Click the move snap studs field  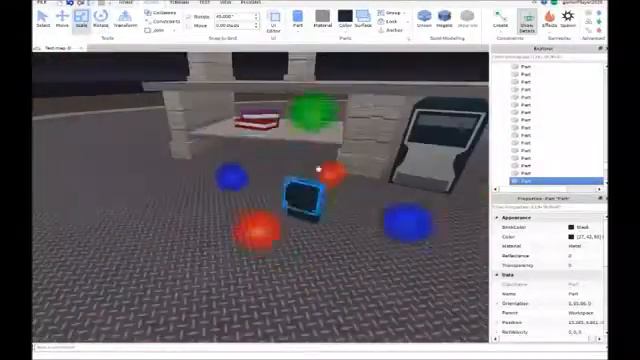click(x=234, y=26)
